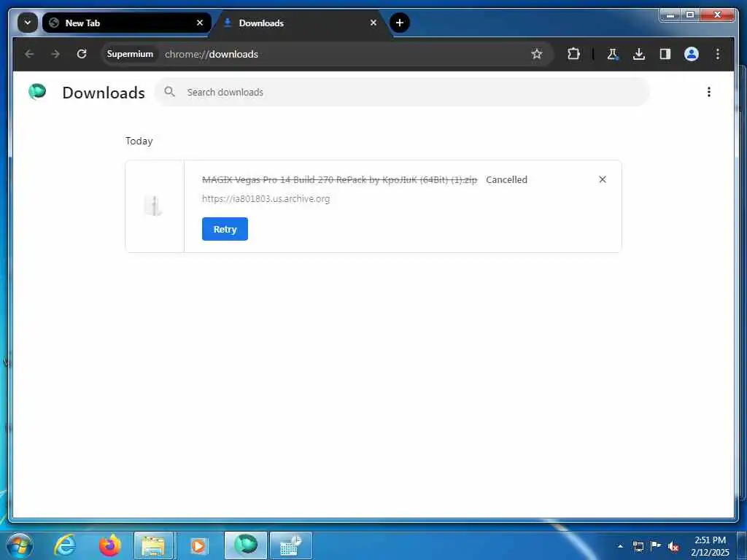The width and height of the screenshot is (747, 560).
Task: Launch Firefox from taskbar
Action: [110, 545]
